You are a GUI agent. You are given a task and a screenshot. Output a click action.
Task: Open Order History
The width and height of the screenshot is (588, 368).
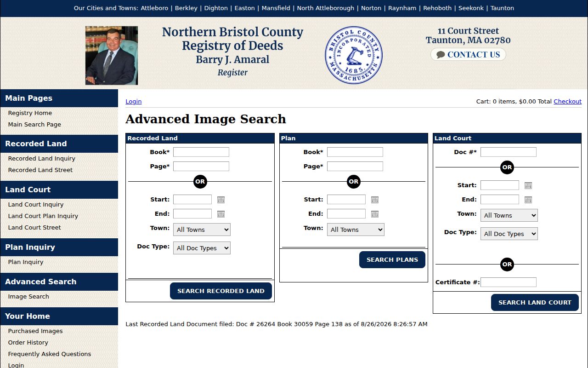point(28,342)
